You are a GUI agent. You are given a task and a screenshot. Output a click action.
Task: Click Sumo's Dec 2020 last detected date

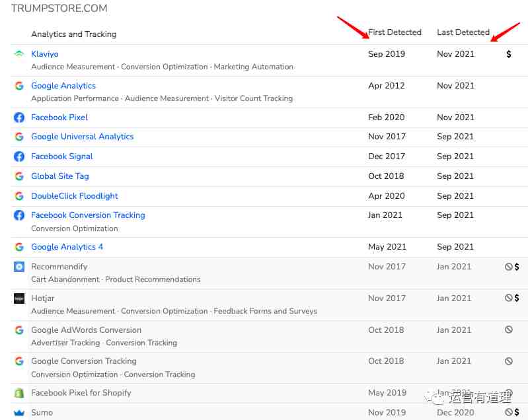coord(455,413)
